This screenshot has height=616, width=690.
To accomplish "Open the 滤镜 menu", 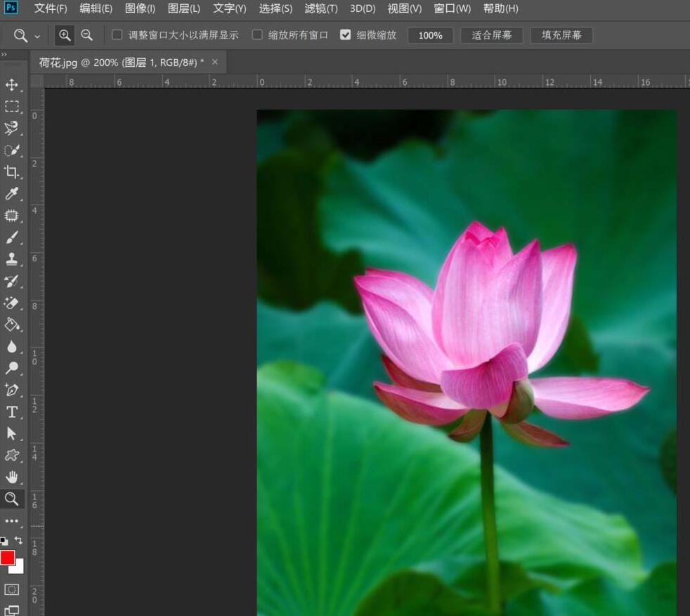I will (320, 8).
